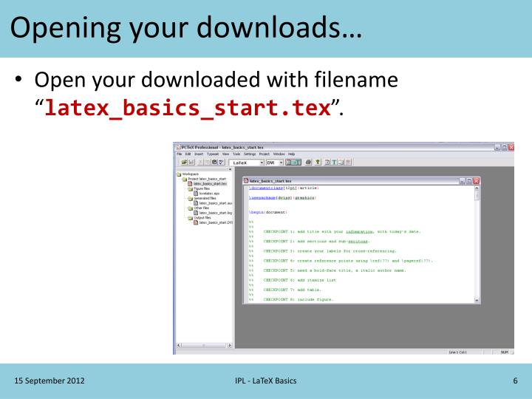
Task: Open the Insert menu
Action: click(199, 154)
